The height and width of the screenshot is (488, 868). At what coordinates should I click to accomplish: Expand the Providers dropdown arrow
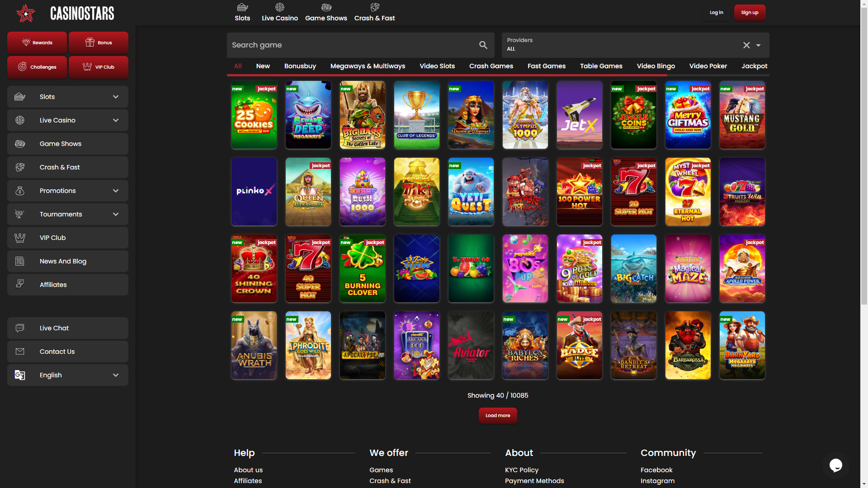(x=759, y=45)
